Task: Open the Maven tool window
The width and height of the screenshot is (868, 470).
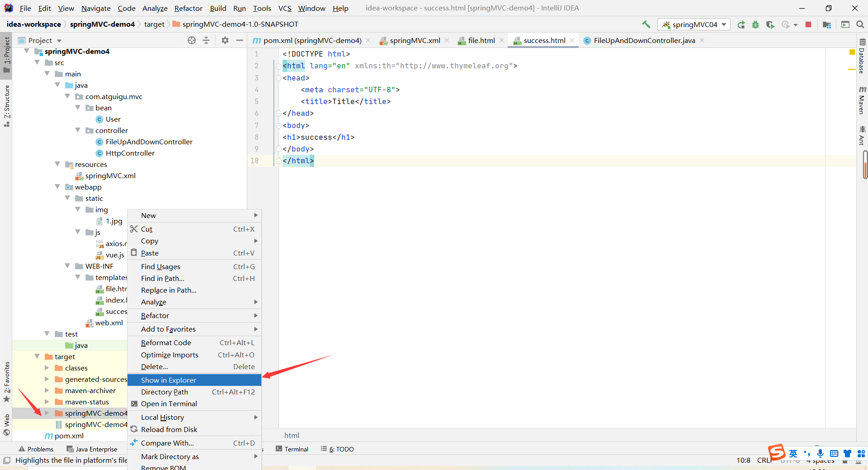Action: click(862, 100)
